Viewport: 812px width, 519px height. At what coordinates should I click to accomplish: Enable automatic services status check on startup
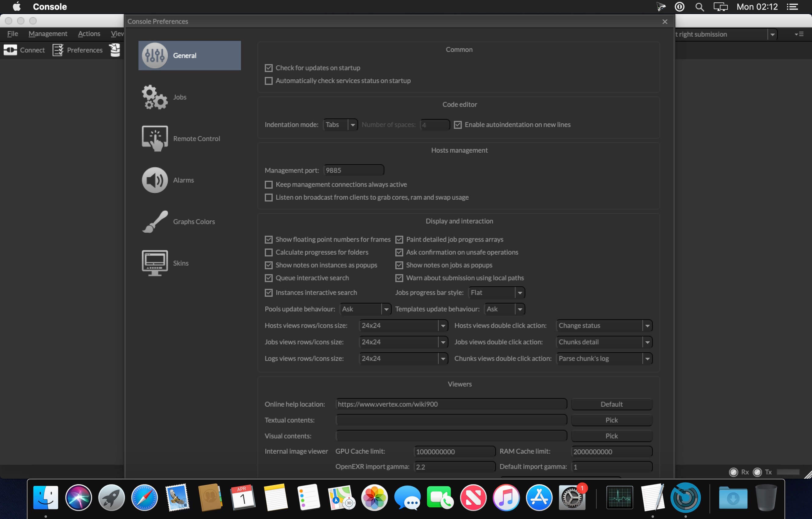point(268,81)
